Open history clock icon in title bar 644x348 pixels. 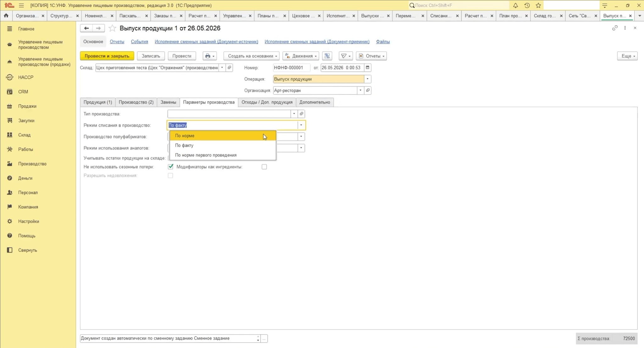click(527, 5)
